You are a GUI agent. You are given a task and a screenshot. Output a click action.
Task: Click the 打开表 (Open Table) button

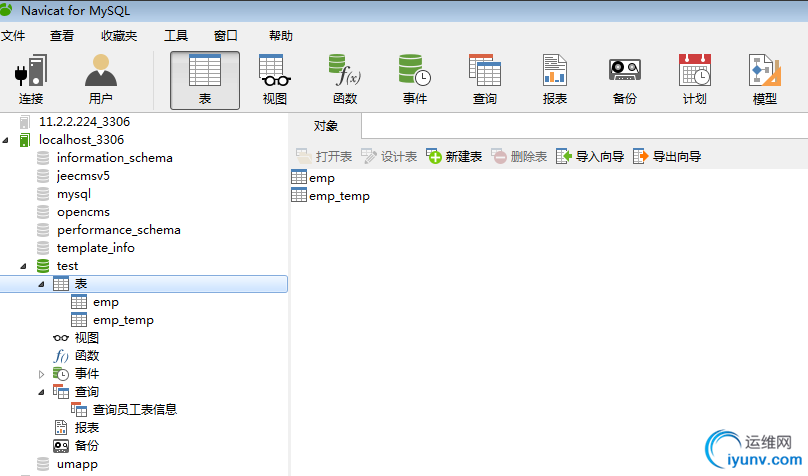pyautogui.click(x=324, y=156)
